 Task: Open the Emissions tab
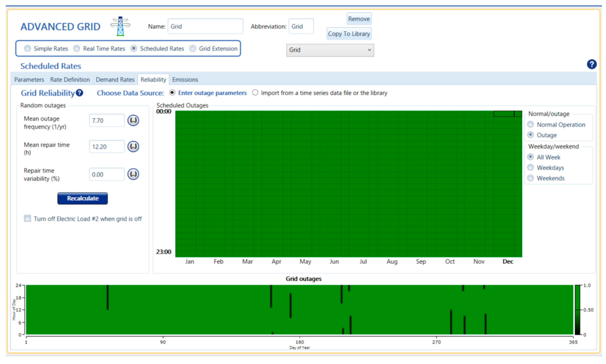click(x=185, y=80)
